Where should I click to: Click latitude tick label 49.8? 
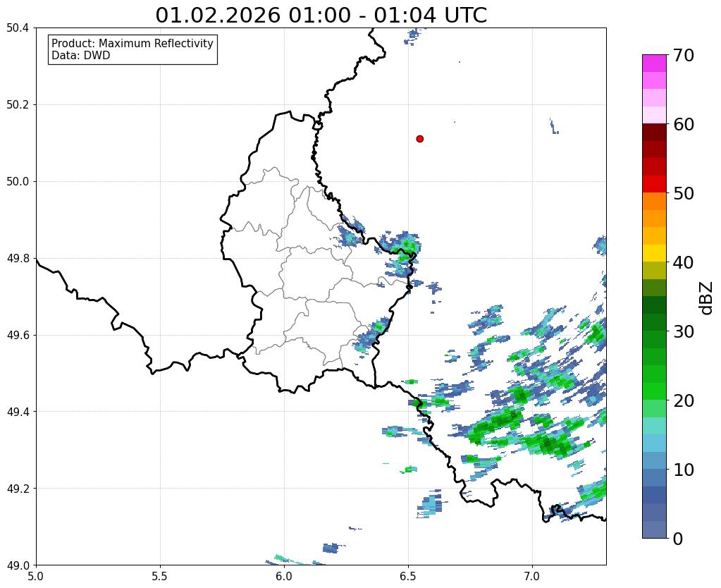[18, 259]
